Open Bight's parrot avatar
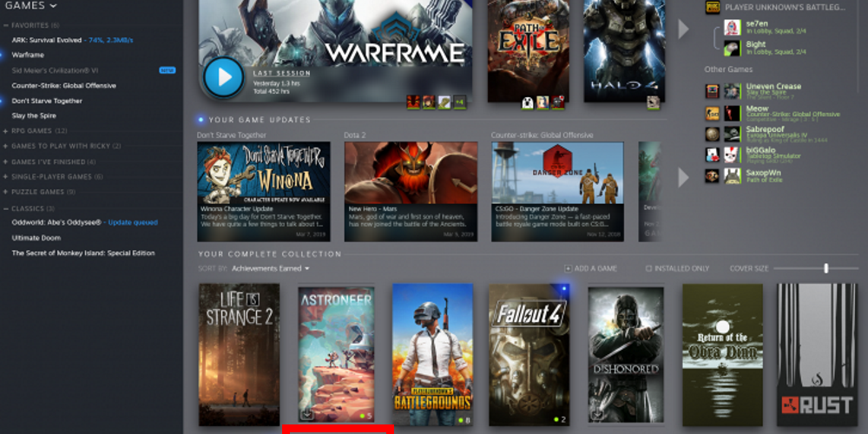Viewport: 868px width, 434px height. (x=733, y=48)
